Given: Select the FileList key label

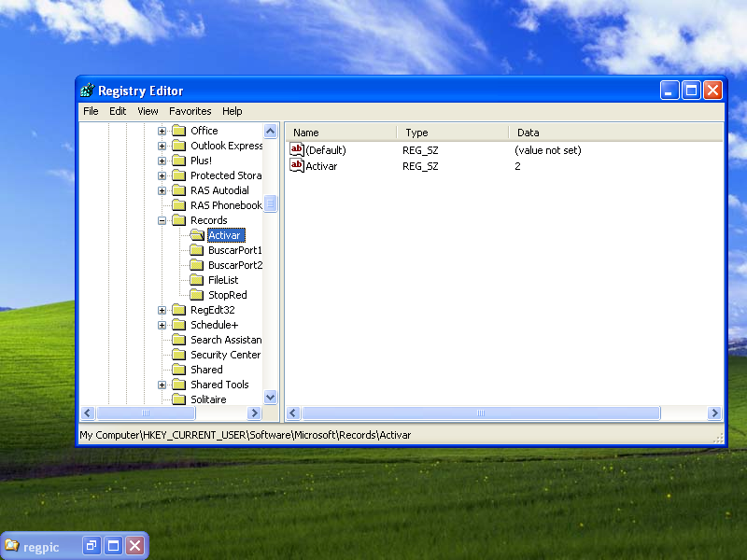Looking at the screenshot, I should (x=223, y=280).
